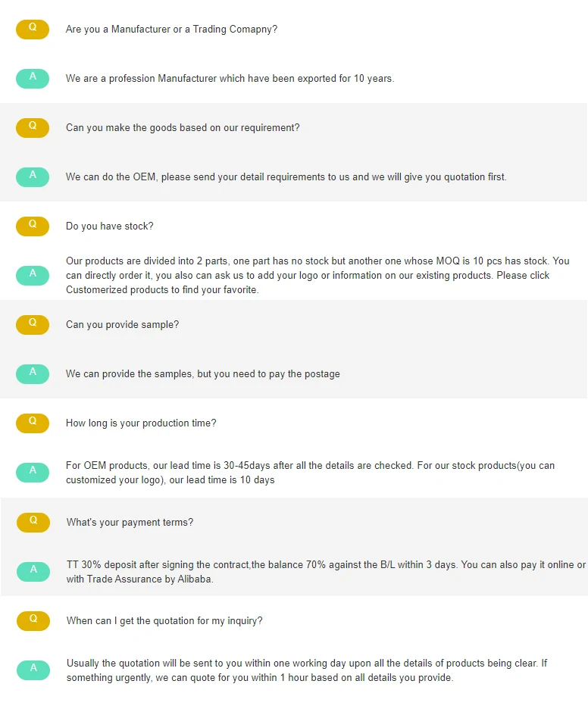Click the A badge beside the one working day answer
588x712 pixels.
[x=33, y=670]
